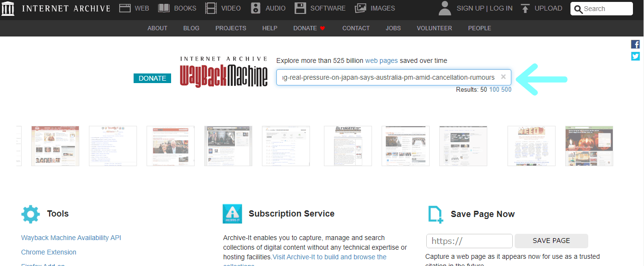Focus the Save Page Now https:// field
Image resolution: width=644 pixels, height=266 pixels.
click(470, 241)
